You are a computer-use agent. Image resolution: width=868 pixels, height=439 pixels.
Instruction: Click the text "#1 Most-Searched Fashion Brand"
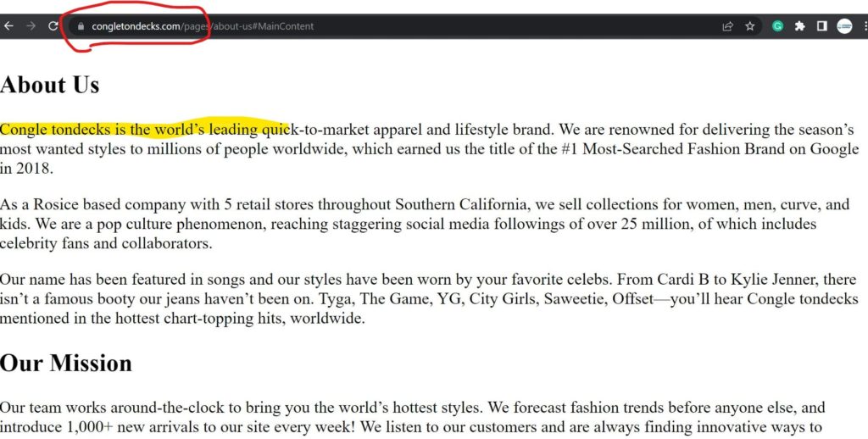pos(672,149)
